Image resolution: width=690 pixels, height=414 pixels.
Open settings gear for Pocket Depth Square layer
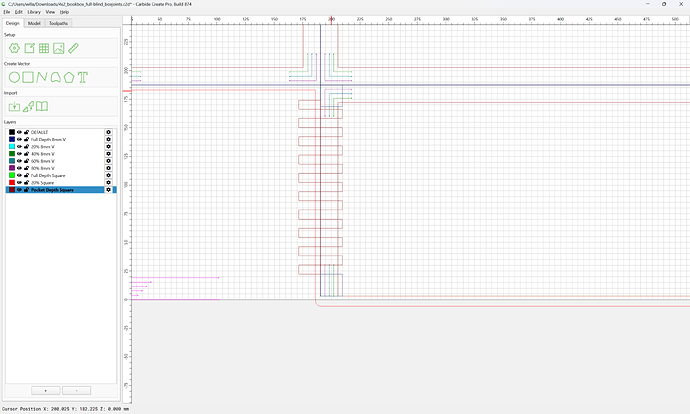108,190
